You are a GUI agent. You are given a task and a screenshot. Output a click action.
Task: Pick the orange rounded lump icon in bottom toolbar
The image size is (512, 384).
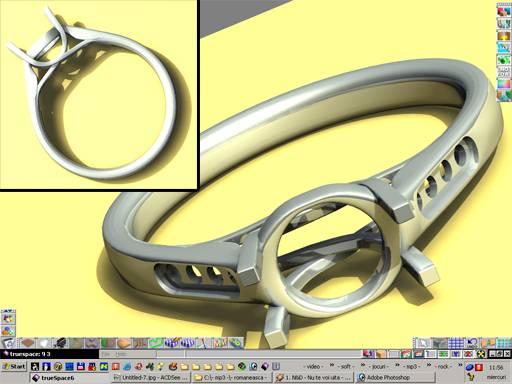point(124,343)
